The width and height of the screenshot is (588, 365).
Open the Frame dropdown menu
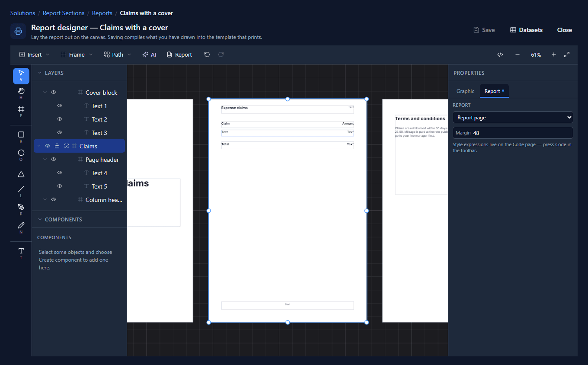click(x=77, y=54)
